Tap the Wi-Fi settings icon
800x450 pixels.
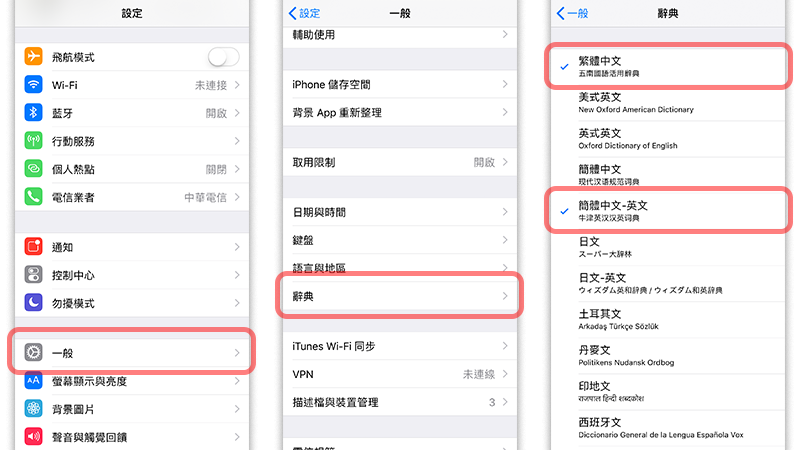tap(34, 84)
